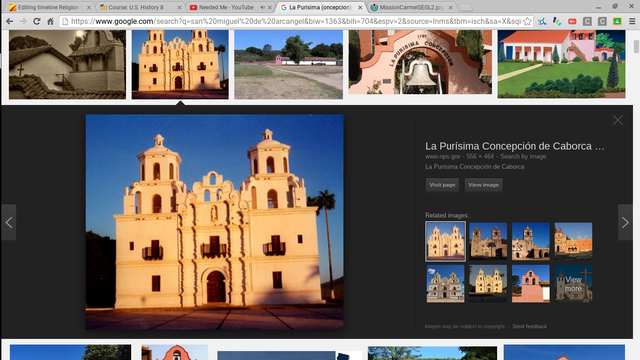Open the Chrome menu hamburger icon
The image size is (640, 360).
(632, 21)
